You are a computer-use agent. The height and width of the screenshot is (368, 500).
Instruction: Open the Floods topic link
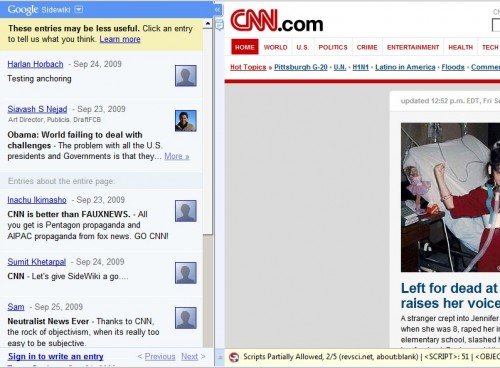point(453,67)
